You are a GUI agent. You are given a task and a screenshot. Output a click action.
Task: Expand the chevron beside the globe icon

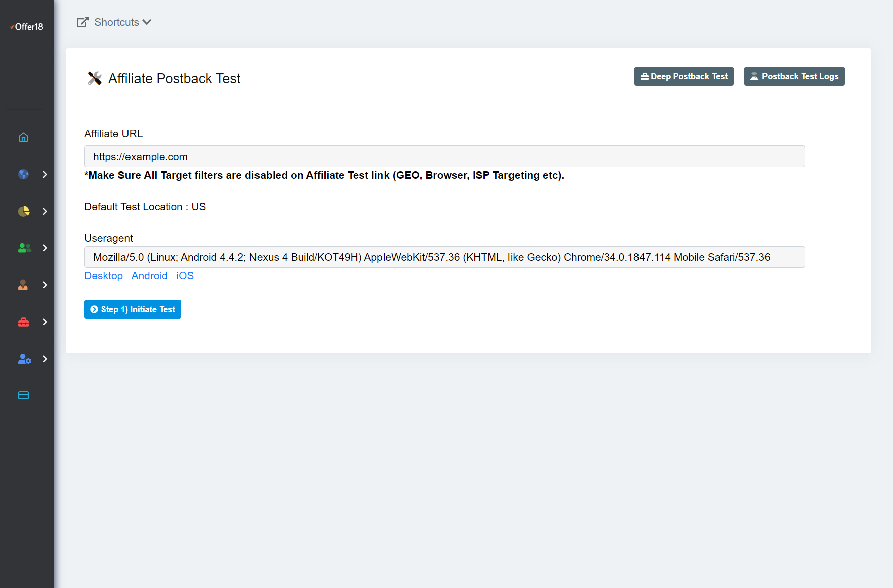click(45, 174)
